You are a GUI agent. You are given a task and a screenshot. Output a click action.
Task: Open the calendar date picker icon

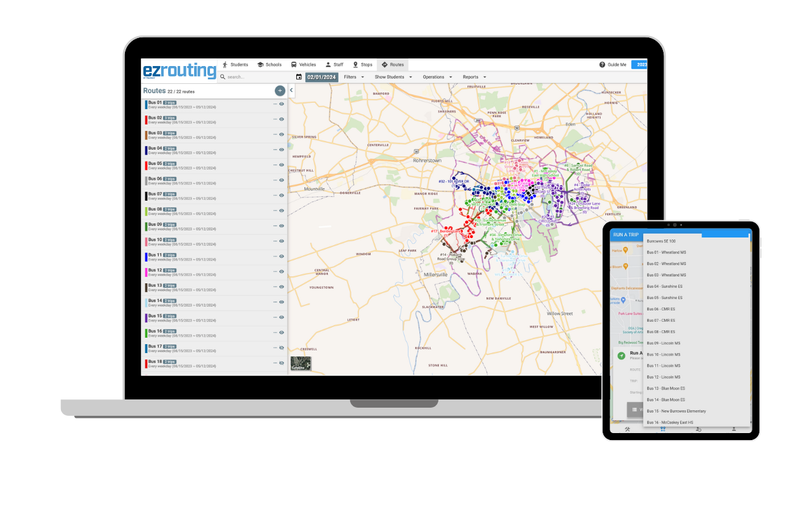pos(299,77)
